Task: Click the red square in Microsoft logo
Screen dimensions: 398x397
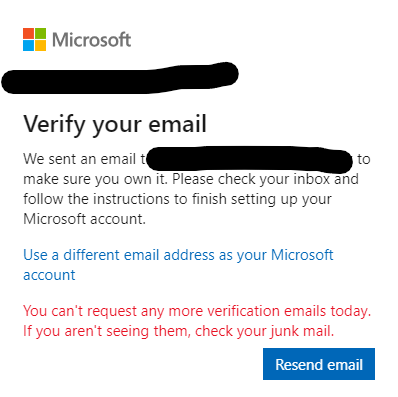Action: point(28,33)
